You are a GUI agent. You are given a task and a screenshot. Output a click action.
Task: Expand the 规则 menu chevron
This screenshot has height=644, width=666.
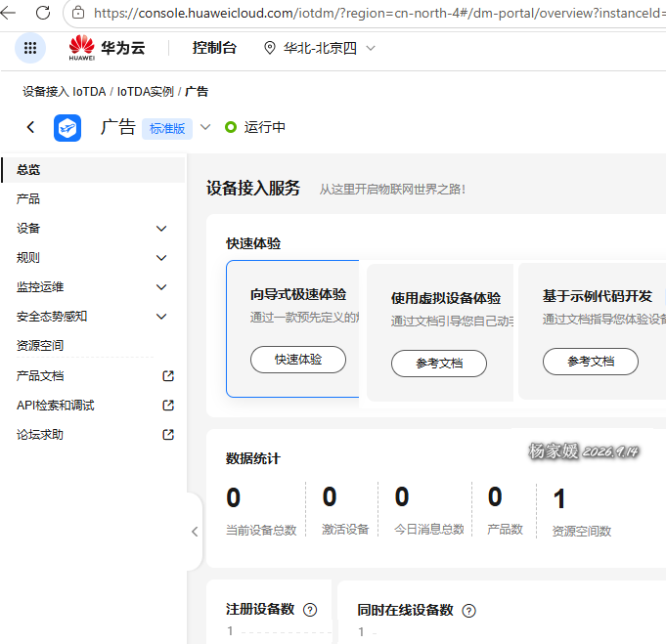[161, 258]
